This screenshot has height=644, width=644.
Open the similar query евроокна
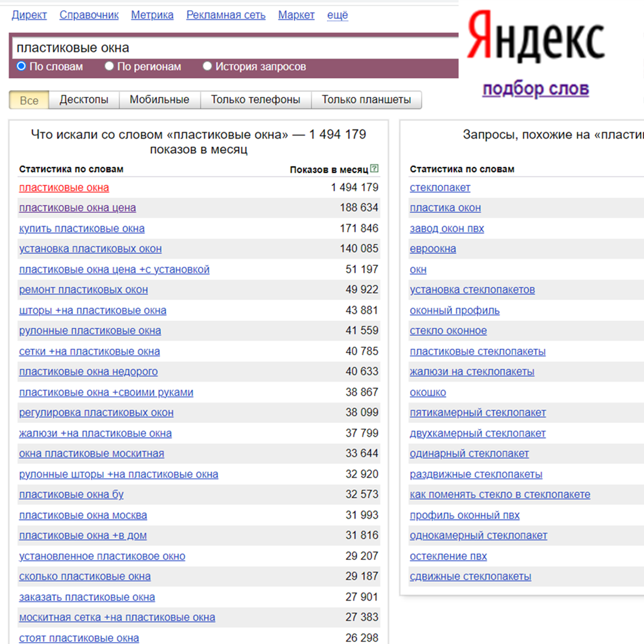click(x=433, y=249)
